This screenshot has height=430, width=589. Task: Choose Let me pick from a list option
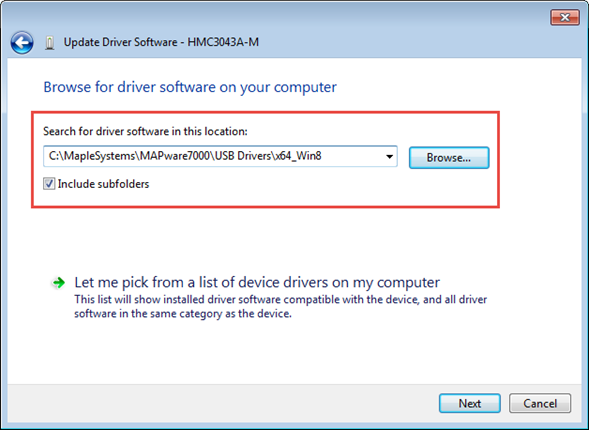pos(257,282)
